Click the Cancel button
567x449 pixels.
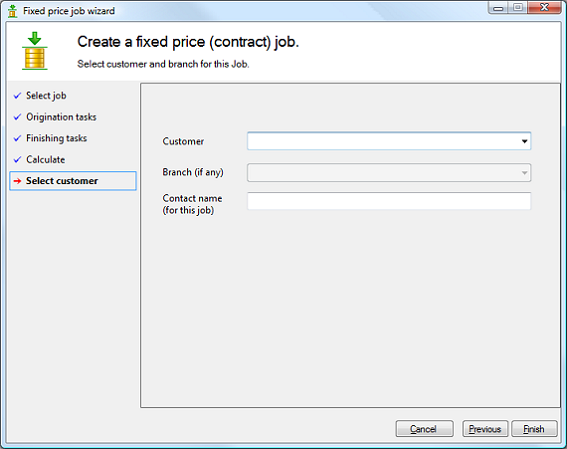[x=425, y=429]
